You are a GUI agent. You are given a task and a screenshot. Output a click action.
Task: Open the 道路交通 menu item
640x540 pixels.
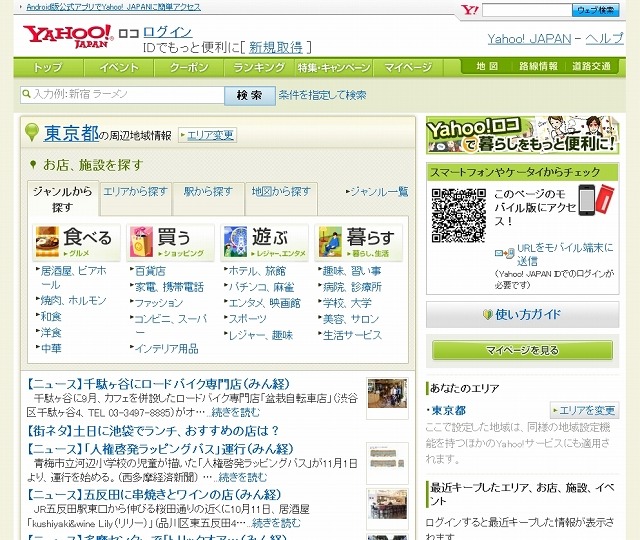[x=591, y=66]
